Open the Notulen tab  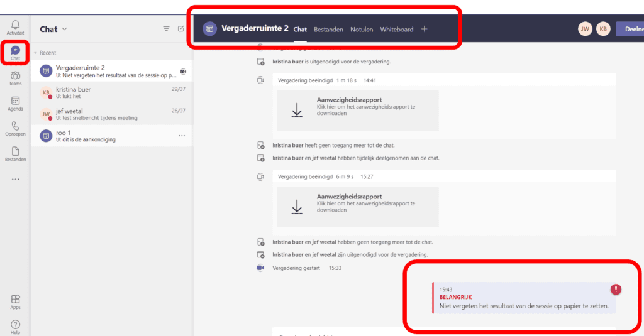pyautogui.click(x=362, y=30)
